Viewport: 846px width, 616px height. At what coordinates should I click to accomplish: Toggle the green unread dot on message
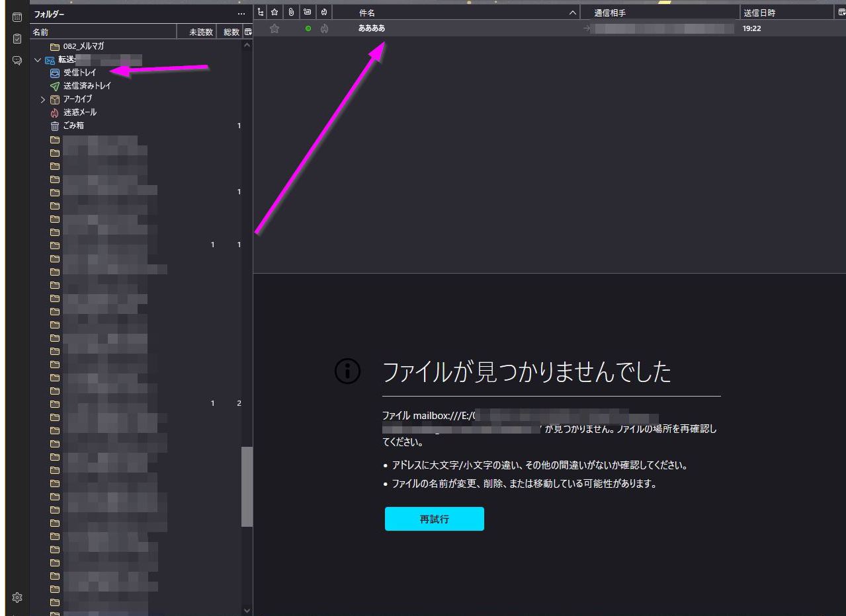pyautogui.click(x=308, y=28)
